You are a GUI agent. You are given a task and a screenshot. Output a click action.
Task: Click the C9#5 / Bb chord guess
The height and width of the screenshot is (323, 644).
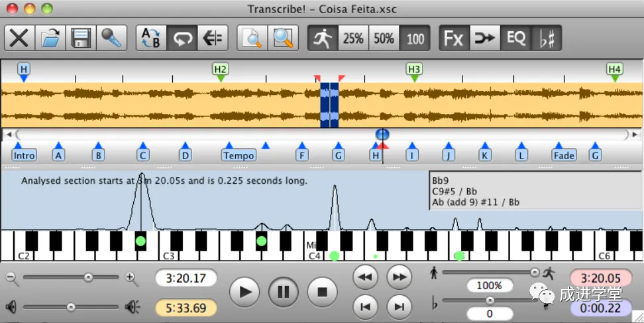(455, 191)
